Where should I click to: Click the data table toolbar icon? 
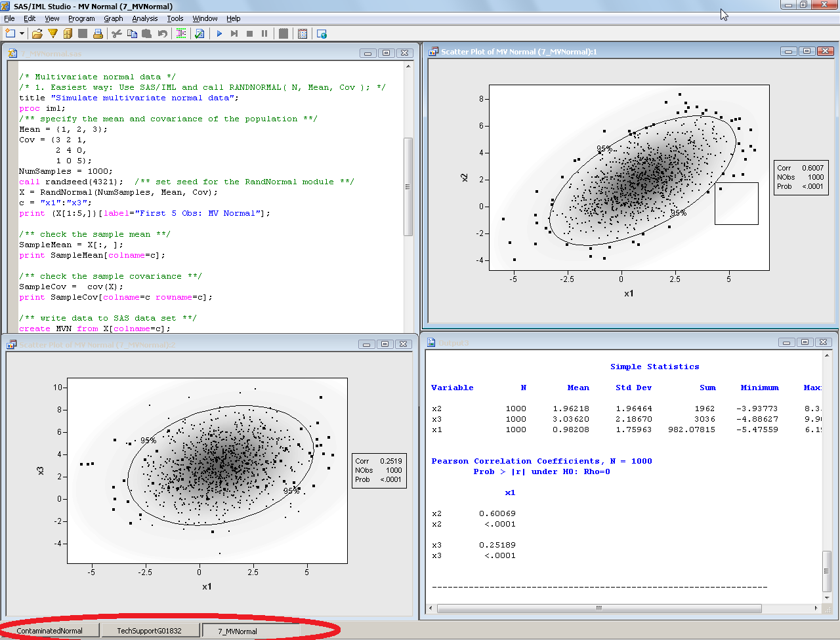pos(303,33)
